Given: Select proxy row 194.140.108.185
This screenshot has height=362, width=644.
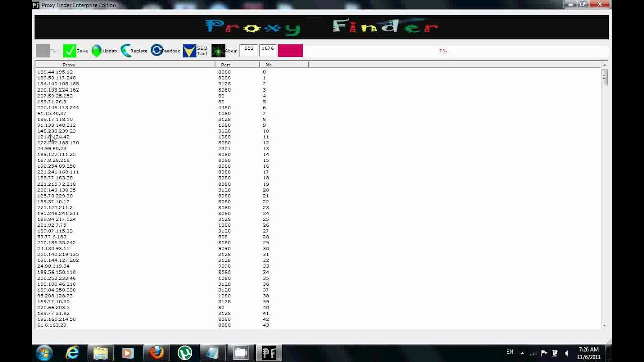Looking at the screenshot, I should [x=58, y=84].
